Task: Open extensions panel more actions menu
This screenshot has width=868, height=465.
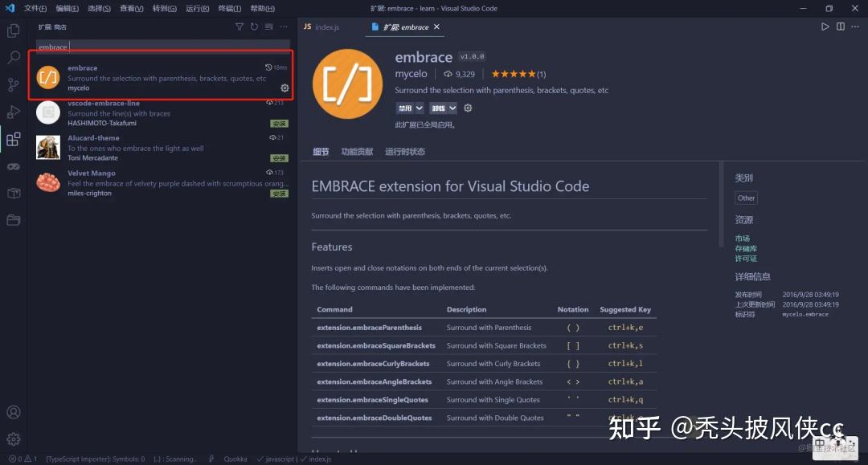Action: coord(284,27)
